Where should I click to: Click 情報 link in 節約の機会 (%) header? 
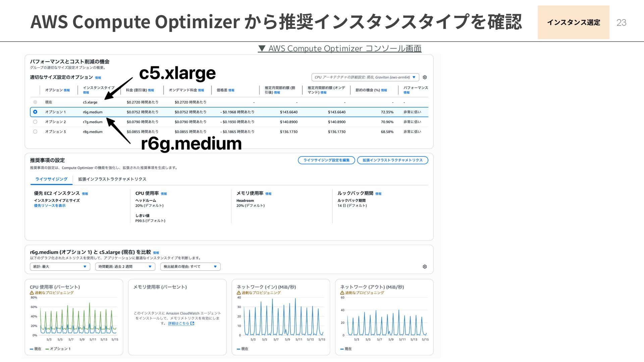point(384,90)
